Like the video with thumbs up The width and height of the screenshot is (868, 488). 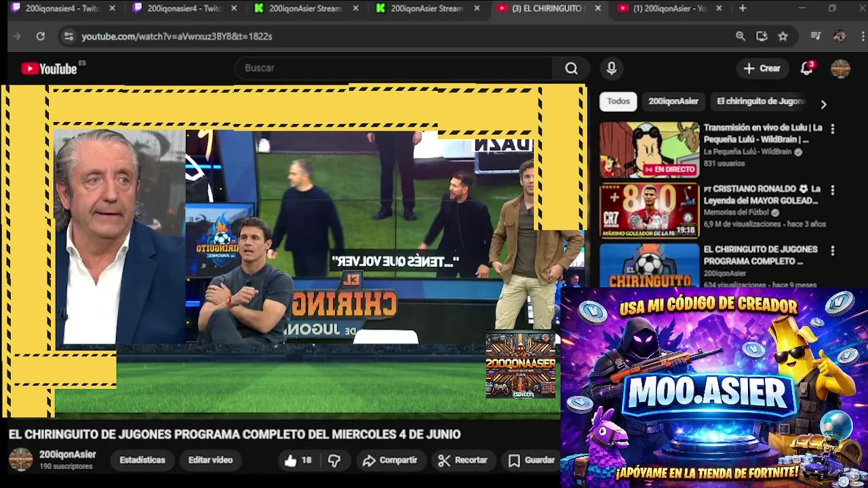click(298, 460)
